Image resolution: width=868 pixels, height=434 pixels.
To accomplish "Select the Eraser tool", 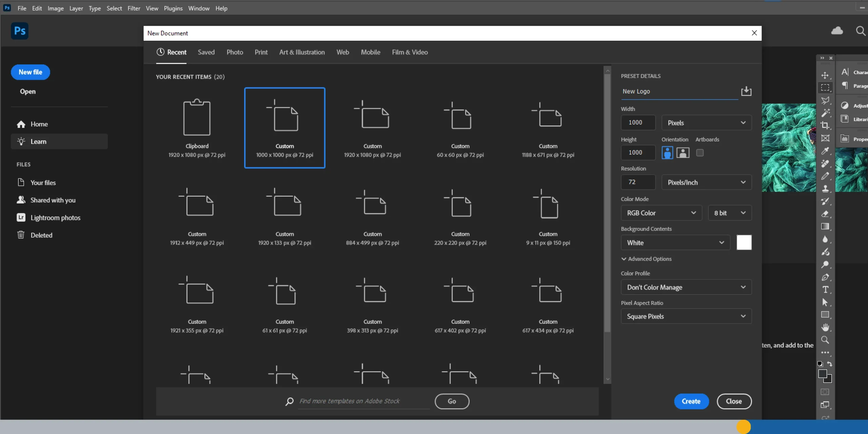I will click(x=825, y=214).
